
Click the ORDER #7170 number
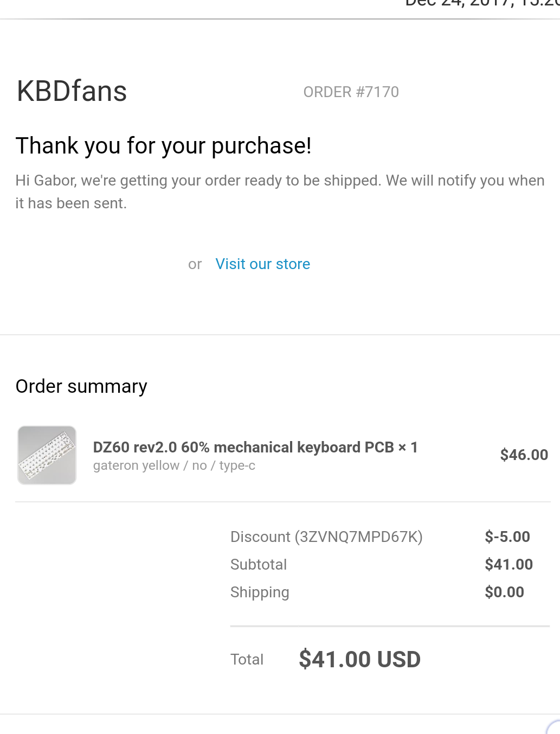pos(351,92)
